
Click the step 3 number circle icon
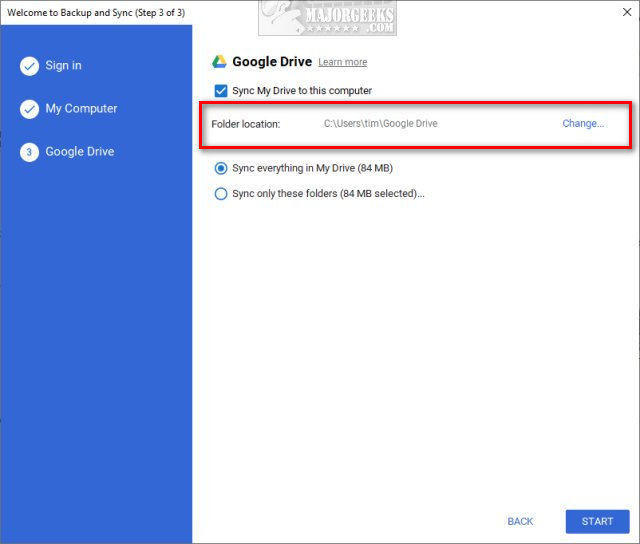[x=29, y=152]
